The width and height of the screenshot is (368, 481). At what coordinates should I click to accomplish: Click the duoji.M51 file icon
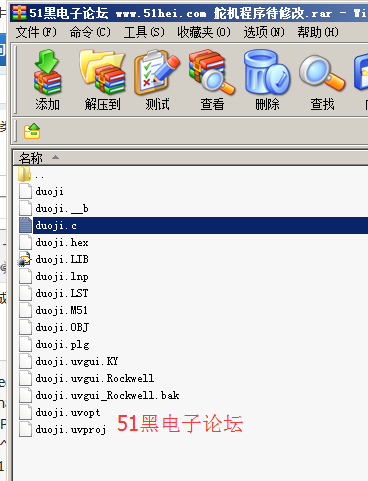coord(25,310)
